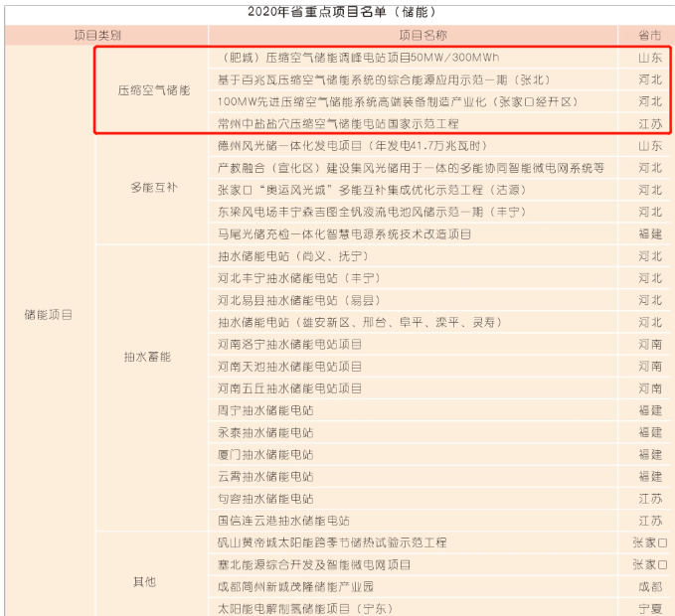The height and width of the screenshot is (616, 675).
Task: Select the 其他 subcategory cell
Action: [144, 582]
